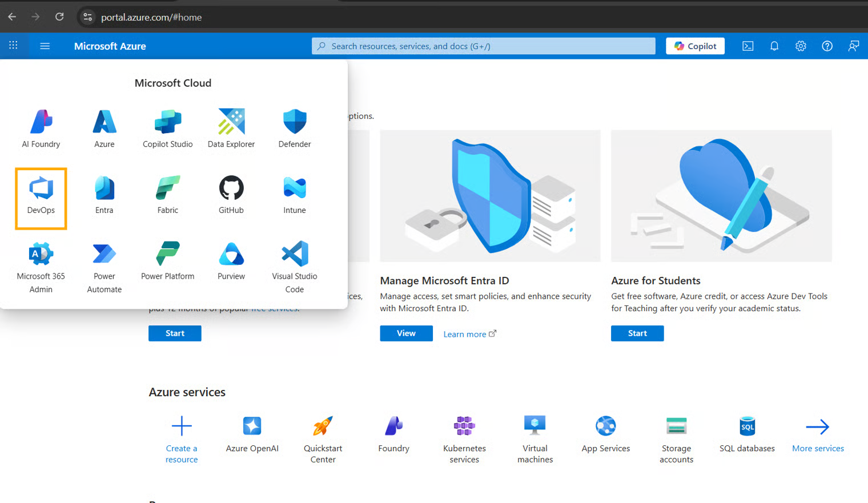Click the search resources input field
The image size is (868, 503).
coord(483,46)
